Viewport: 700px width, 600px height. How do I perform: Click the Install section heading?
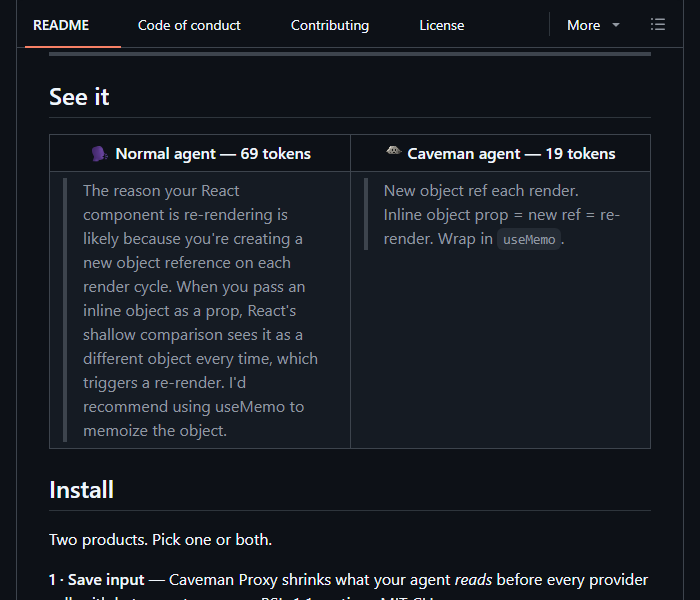(x=81, y=490)
